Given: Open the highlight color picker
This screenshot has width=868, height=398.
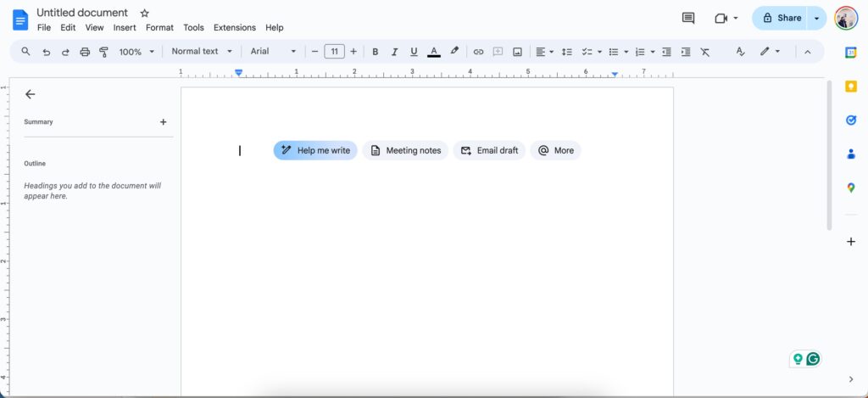Looking at the screenshot, I should [x=454, y=51].
